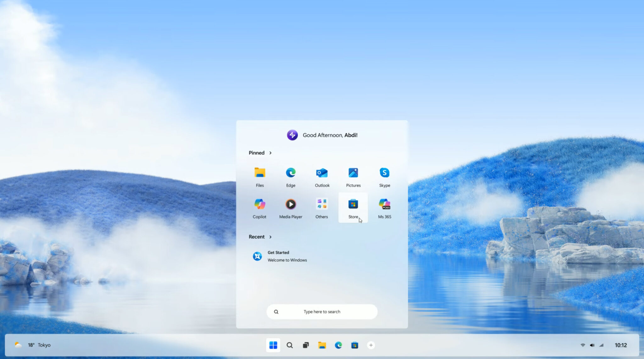Add a new pinned app with the plus button
This screenshot has height=359, width=644.
(371, 345)
